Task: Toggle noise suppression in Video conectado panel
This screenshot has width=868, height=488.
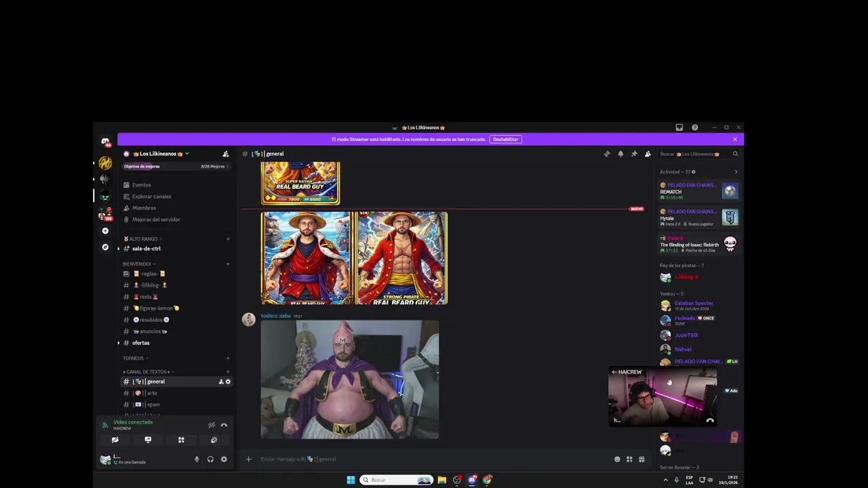Action: (212, 425)
